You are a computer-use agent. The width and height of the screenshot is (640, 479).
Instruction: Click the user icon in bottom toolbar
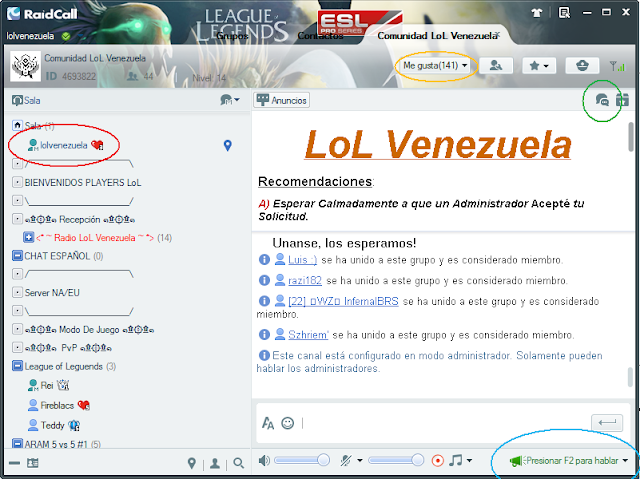(215, 463)
